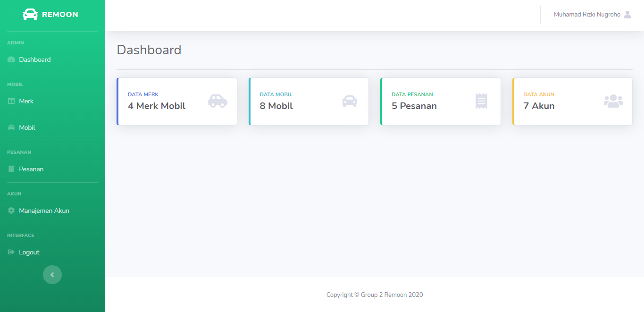Select the Data Mobil card showing 8 Mobil
The image size is (644, 312).
coord(309,101)
